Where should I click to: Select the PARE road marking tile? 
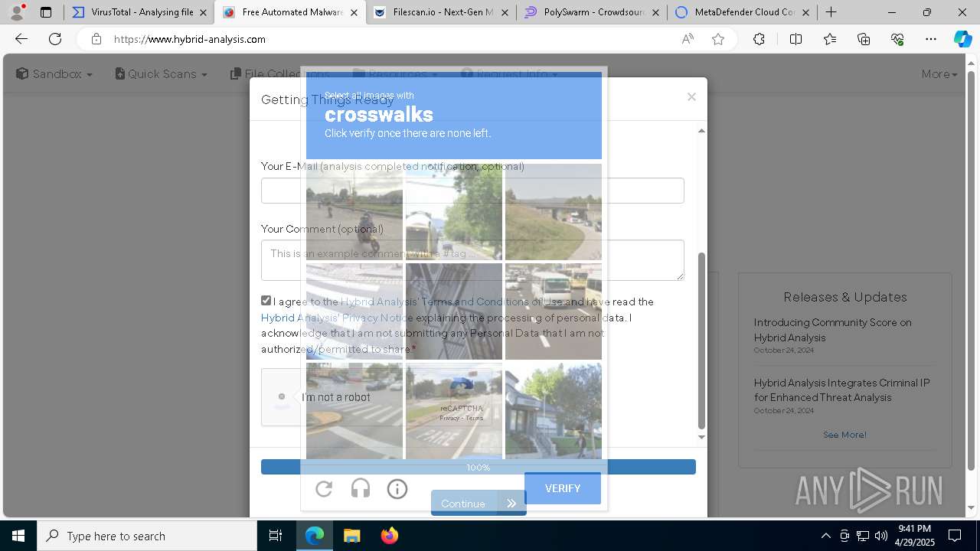tap(454, 411)
